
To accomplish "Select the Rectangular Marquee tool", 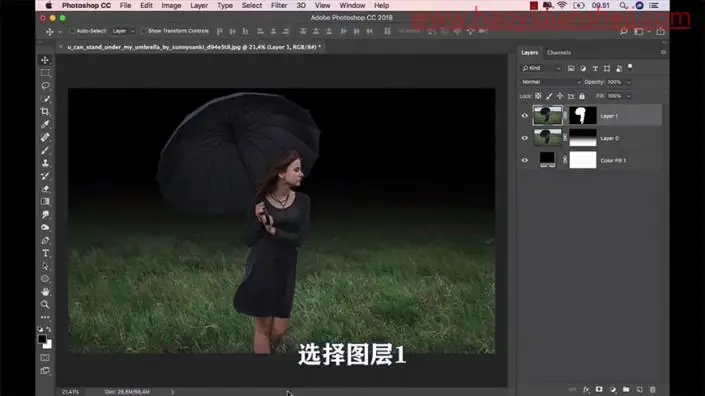I will [45, 73].
